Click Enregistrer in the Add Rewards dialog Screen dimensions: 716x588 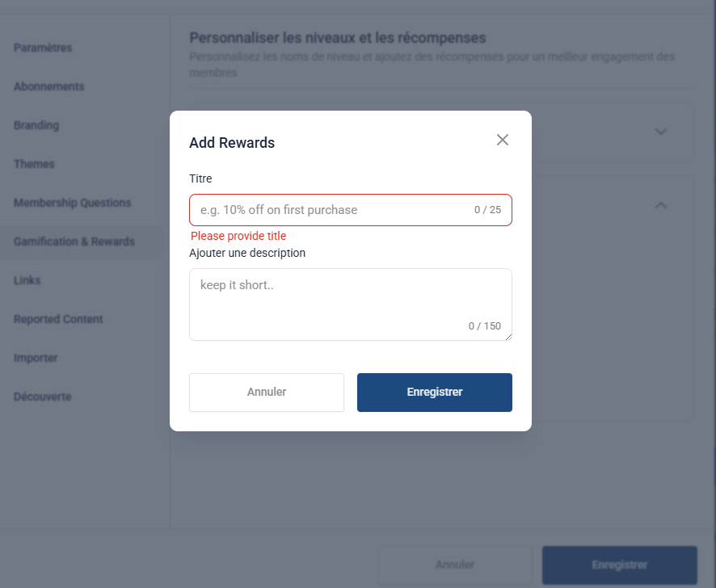(x=435, y=393)
